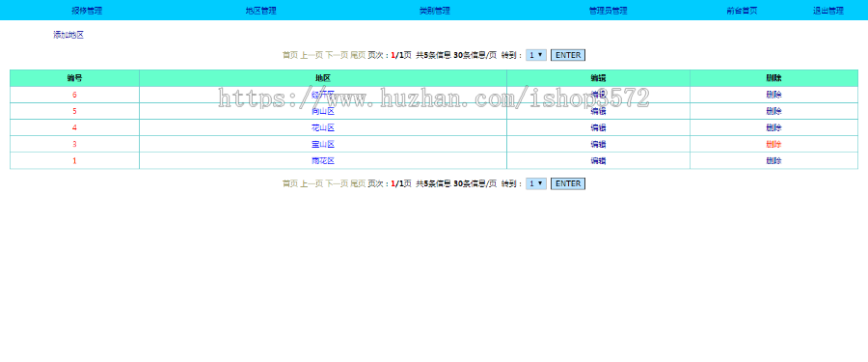Click 删除 in the row numbered 6

point(773,95)
